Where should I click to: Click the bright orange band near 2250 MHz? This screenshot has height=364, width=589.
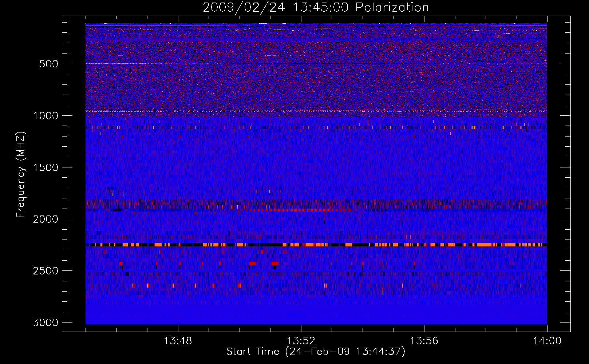pyautogui.click(x=316, y=245)
